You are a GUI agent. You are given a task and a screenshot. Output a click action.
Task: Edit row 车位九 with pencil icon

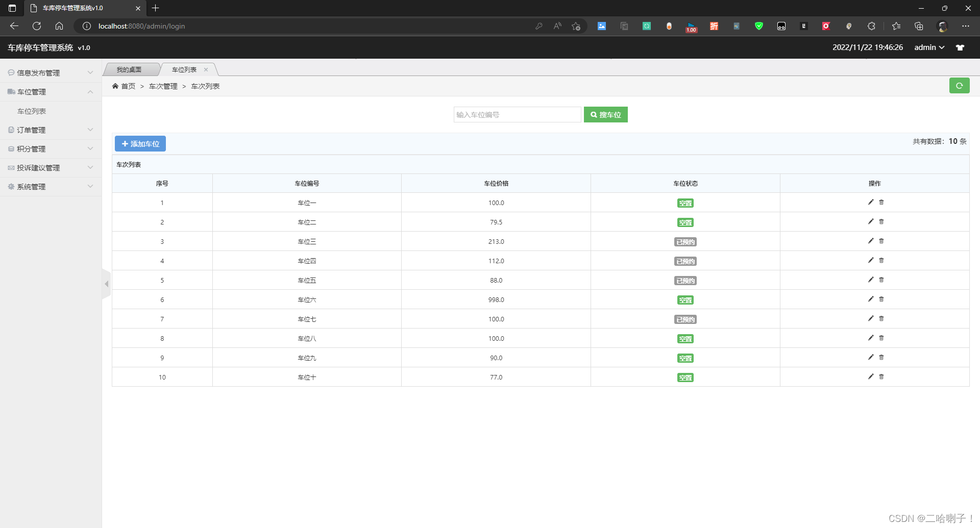point(871,357)
